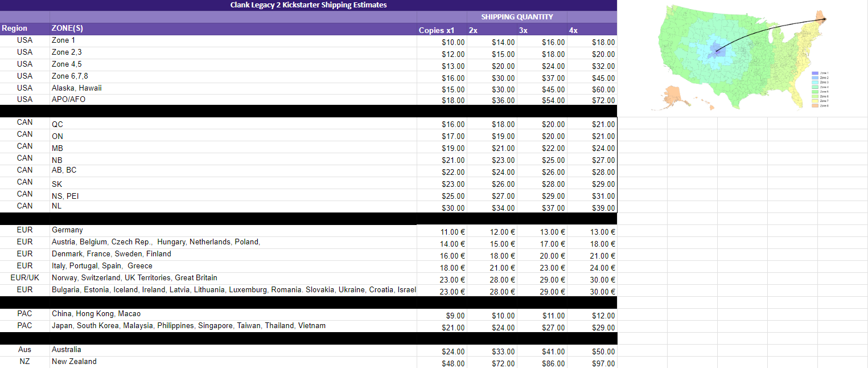
Task: Select the New Zealand cell
Action: click(233, 362)
